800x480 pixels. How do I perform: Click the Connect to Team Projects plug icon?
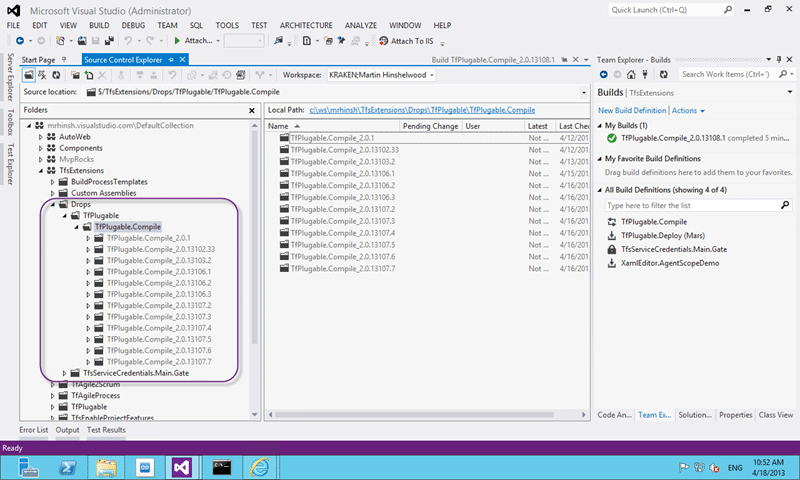[645, 74]
